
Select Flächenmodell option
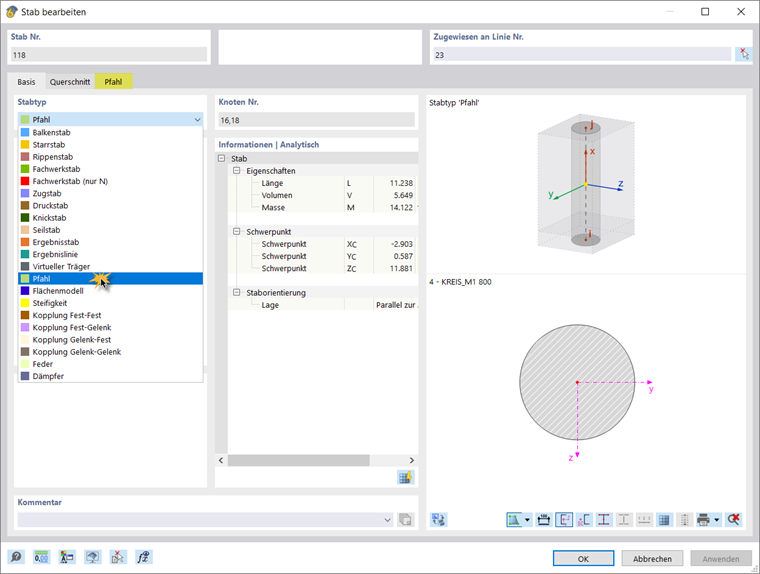[x=111, y=291]
